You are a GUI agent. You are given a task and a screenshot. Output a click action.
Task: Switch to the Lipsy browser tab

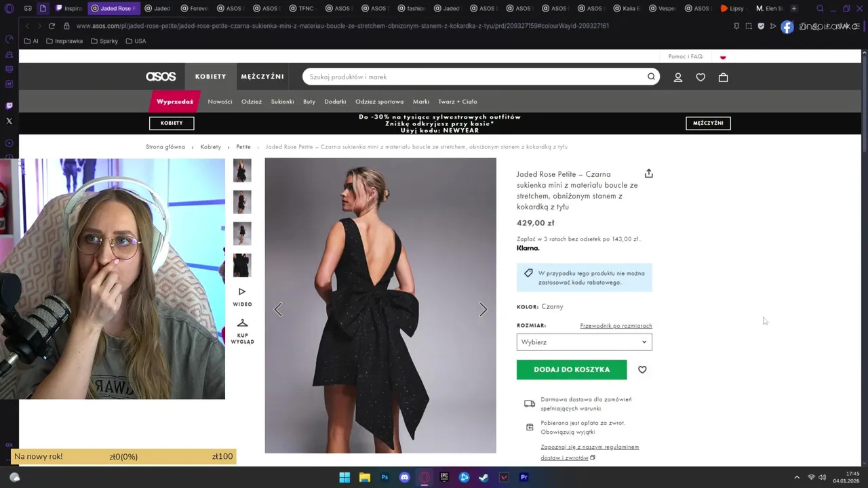coord(733,8)
